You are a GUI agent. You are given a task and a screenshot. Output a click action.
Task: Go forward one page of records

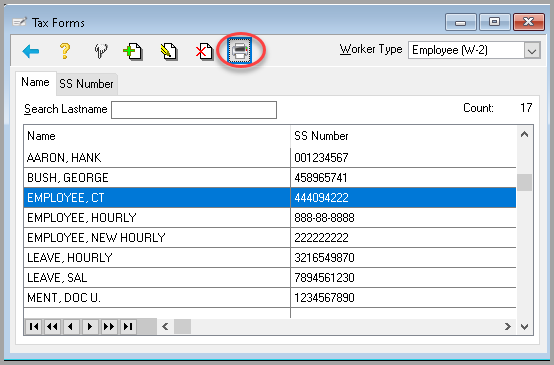pos(109,326)
